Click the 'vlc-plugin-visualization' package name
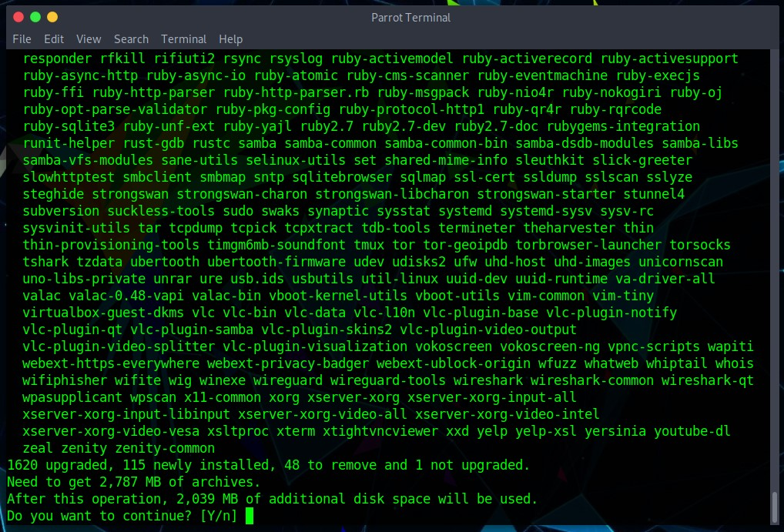 315,346
